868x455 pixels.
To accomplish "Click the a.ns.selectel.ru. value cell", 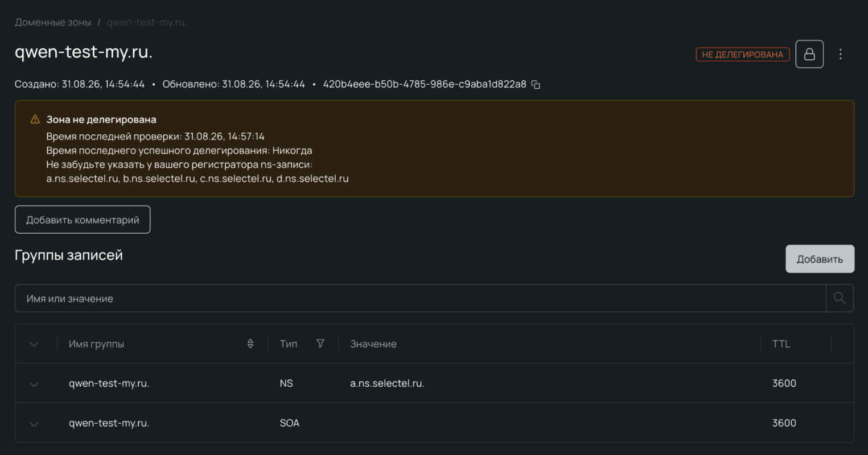I will pos(387,383).
